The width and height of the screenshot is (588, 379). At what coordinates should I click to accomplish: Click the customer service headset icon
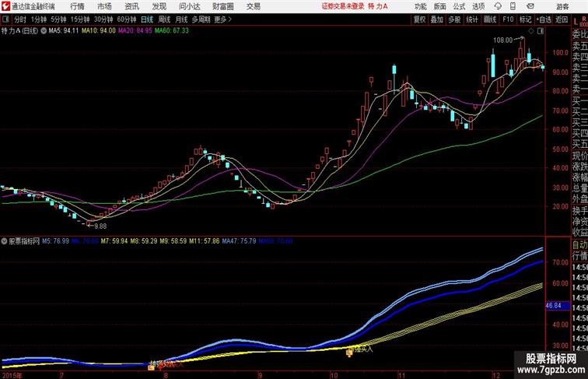point(498,6)
